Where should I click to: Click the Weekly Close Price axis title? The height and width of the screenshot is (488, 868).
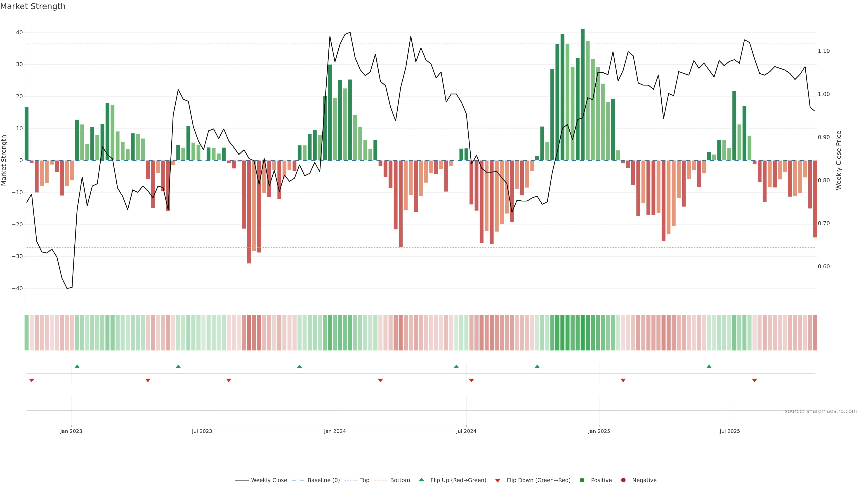[839, 160]
